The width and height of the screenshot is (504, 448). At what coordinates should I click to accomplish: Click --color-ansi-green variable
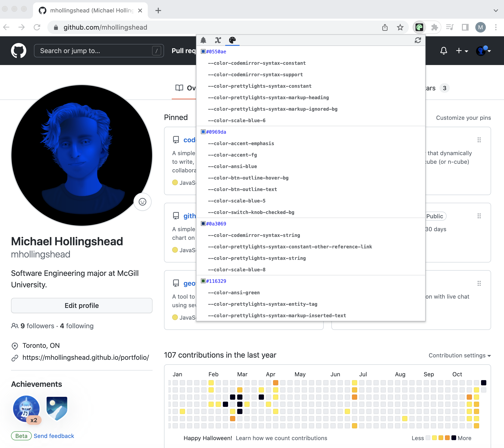coord(234,293)
